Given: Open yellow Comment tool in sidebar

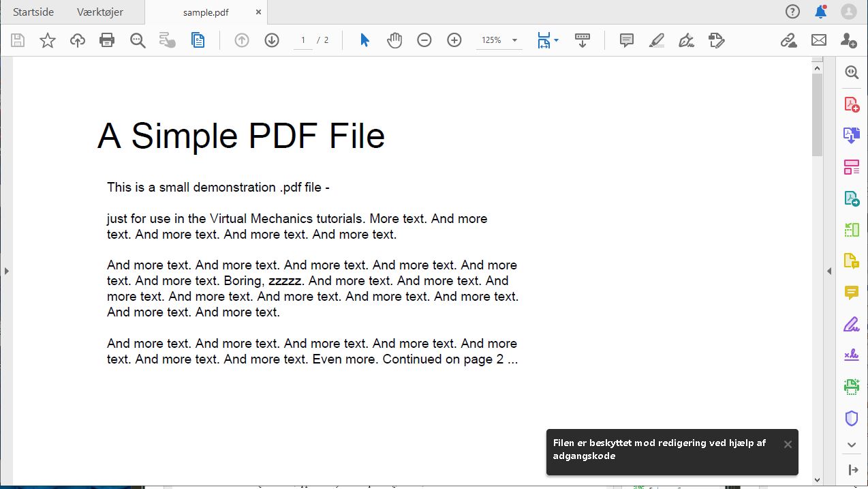Looking at the screenshot, I should click(852, 293).
